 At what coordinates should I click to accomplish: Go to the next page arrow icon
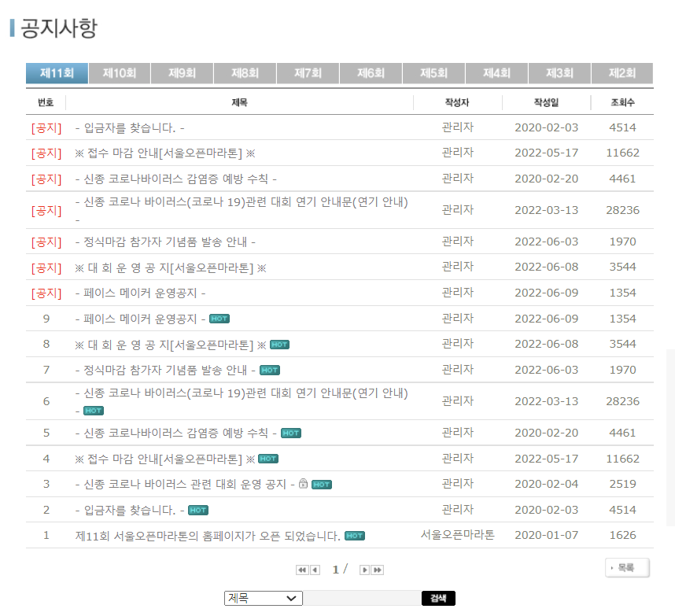tap(364, 570)
